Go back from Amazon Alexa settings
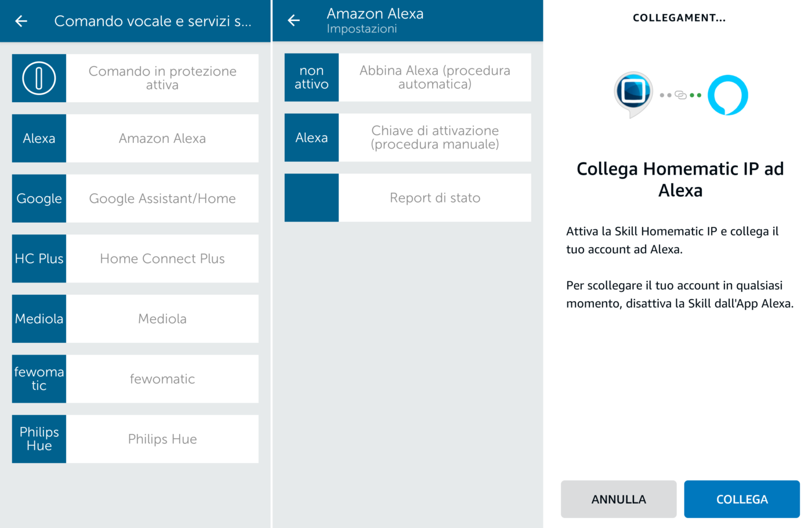Image resolution: width=812 pixels, height=528 pixels. (294, 21)
